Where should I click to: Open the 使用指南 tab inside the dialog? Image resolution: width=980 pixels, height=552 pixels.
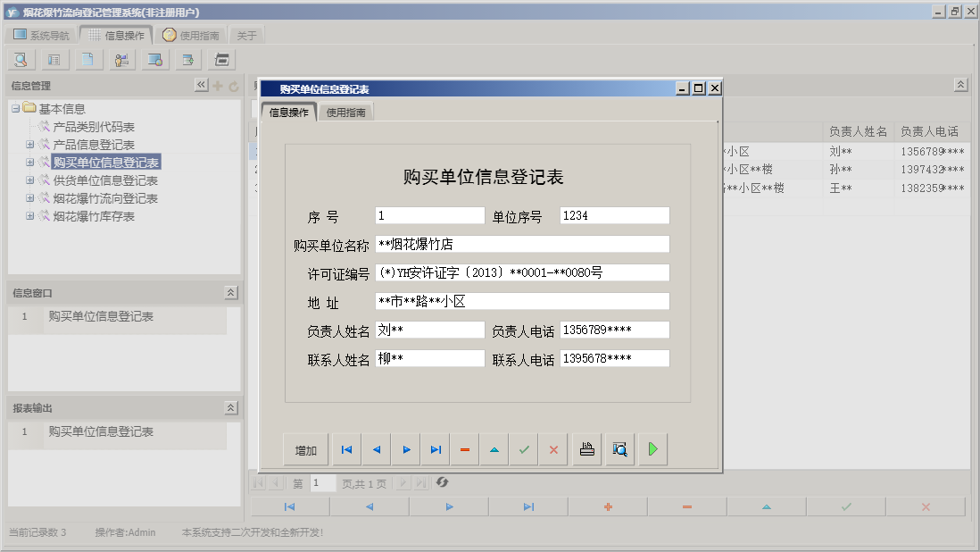tap(345, 113)
